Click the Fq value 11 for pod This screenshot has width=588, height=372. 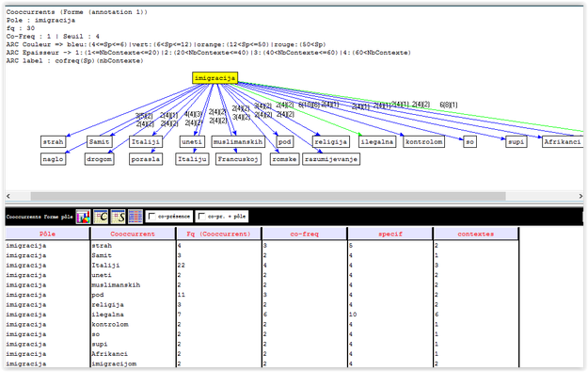click(218, 295)
